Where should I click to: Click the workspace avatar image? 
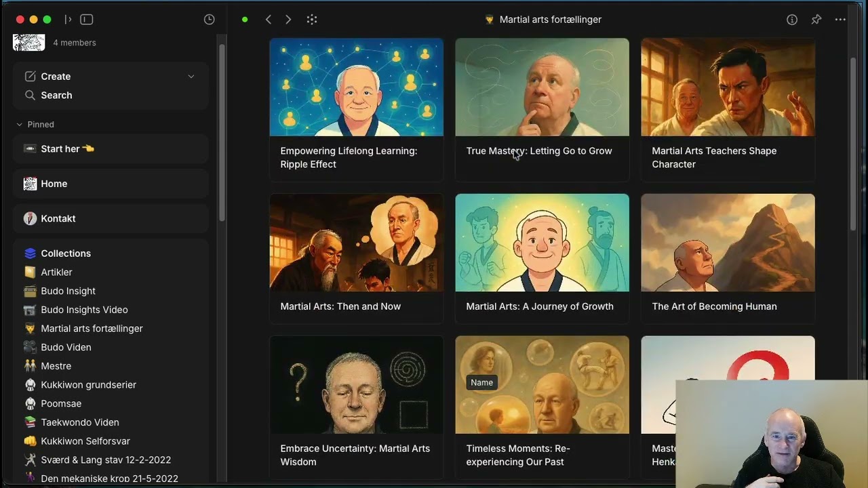29,42
